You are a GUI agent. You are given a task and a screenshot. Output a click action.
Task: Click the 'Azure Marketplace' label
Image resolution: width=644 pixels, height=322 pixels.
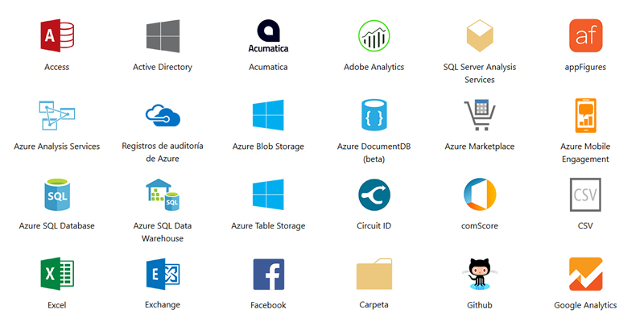pyautogui.click(x=479, y=147)
